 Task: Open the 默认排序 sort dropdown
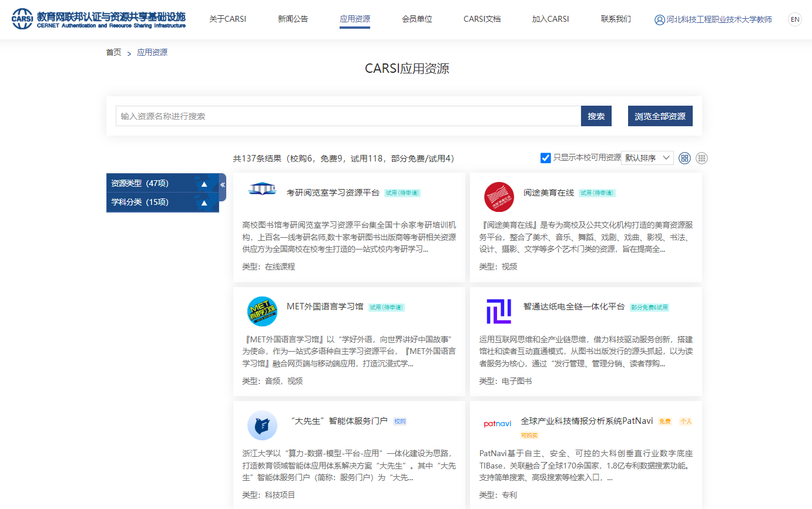click(647, 158)
